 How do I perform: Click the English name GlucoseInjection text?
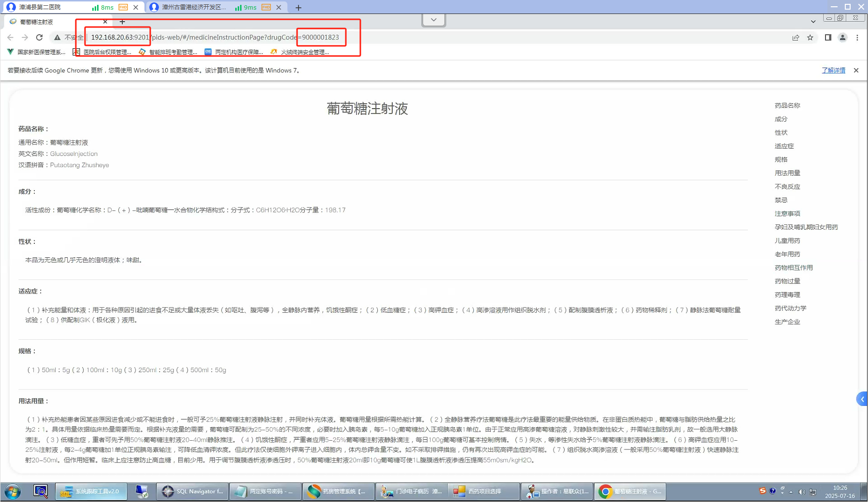click(x=74, y=153)
